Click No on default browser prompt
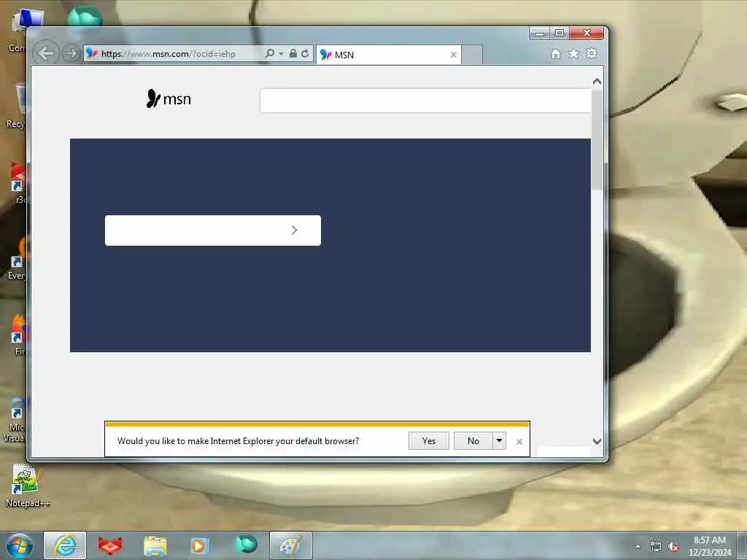This screenshot has width=747, height=560. pos(473,441)
